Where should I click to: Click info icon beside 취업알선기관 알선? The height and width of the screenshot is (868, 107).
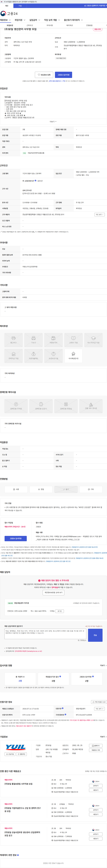pos(60,676)
